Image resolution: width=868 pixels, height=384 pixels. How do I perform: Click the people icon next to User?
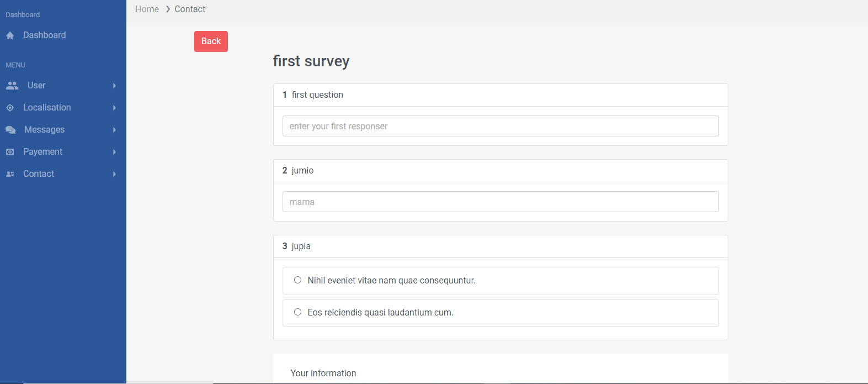tap(12, 86)
